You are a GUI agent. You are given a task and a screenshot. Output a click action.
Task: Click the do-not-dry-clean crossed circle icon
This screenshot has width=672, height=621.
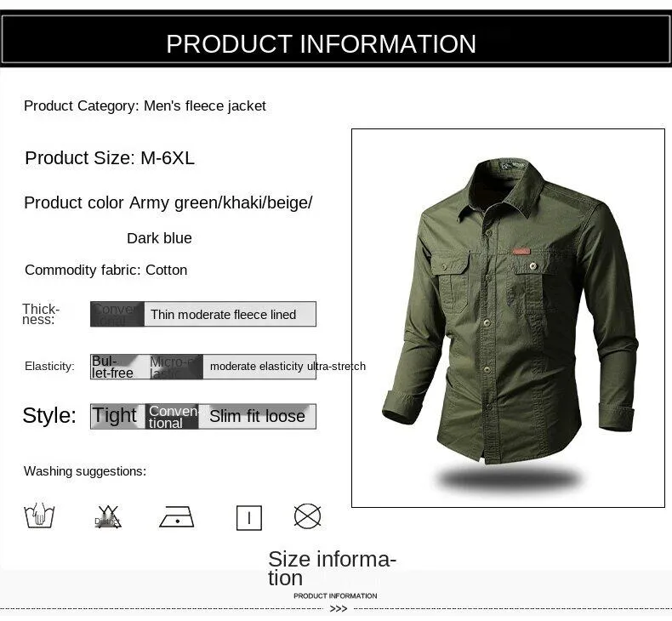coord(307,516)
